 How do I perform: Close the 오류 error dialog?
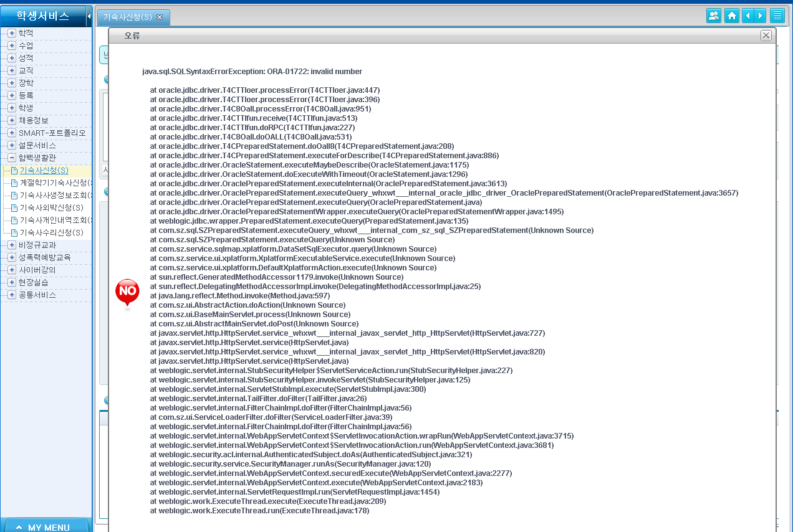(766, 36)
